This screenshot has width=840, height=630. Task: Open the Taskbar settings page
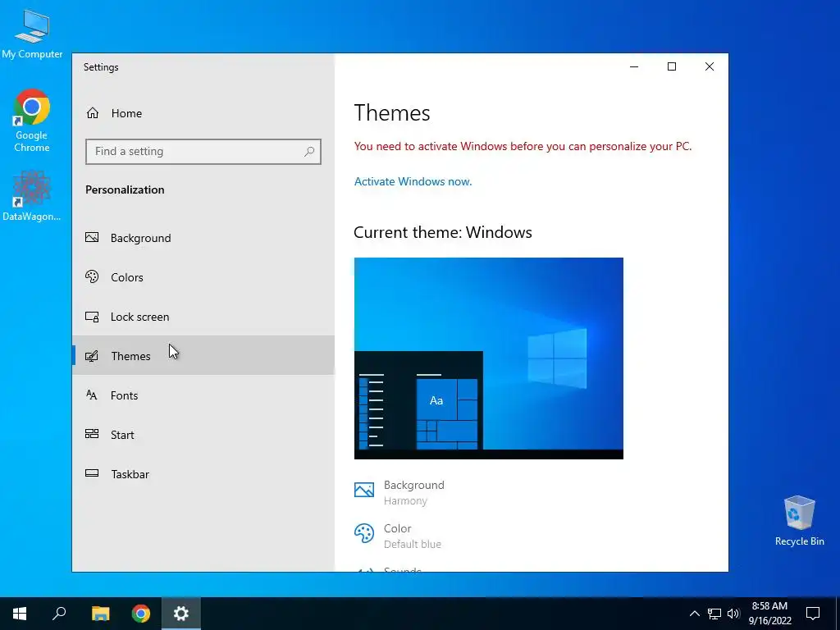pyautogui.click(x=203, y=474)
